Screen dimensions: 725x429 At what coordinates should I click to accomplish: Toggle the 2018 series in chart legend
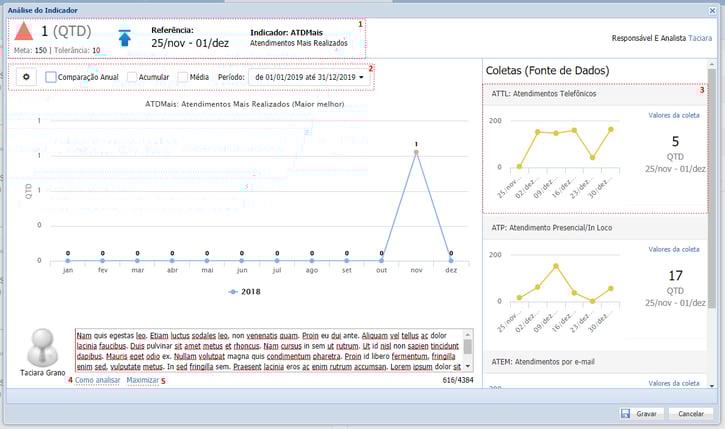pos(245,292)
